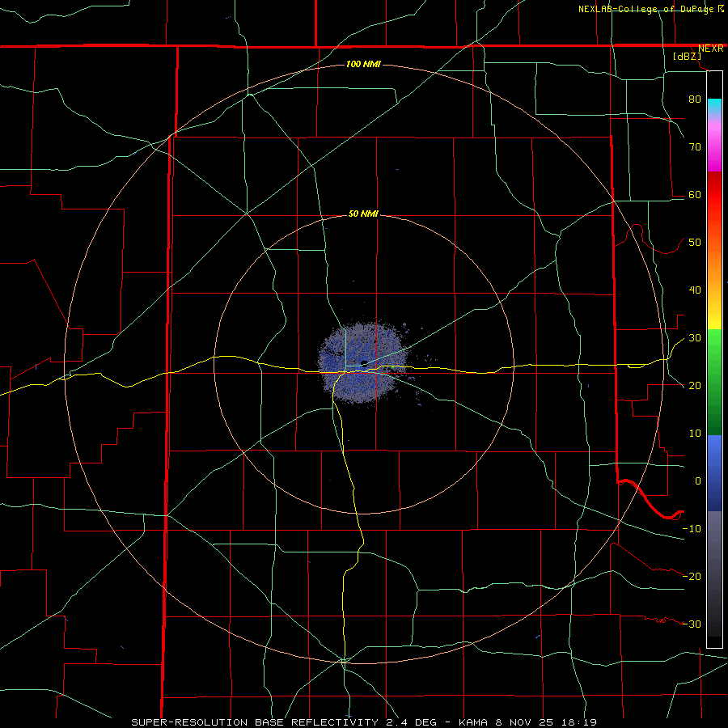Click the 70 dBZ scale value
The image size is (728, 728).
point(695,146)
